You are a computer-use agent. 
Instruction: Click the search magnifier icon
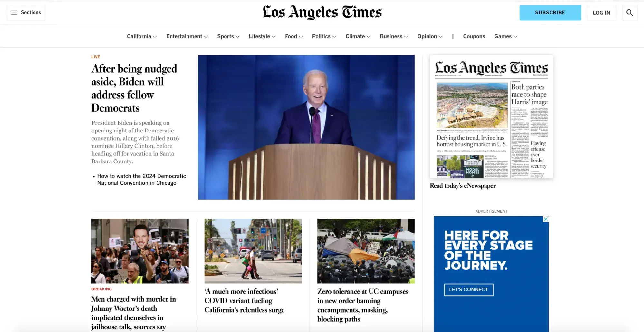tap(629, 13)
